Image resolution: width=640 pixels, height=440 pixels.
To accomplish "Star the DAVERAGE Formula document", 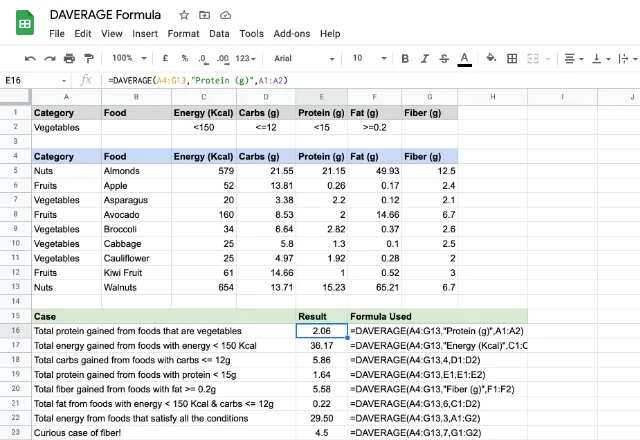I will coord(184,15).
